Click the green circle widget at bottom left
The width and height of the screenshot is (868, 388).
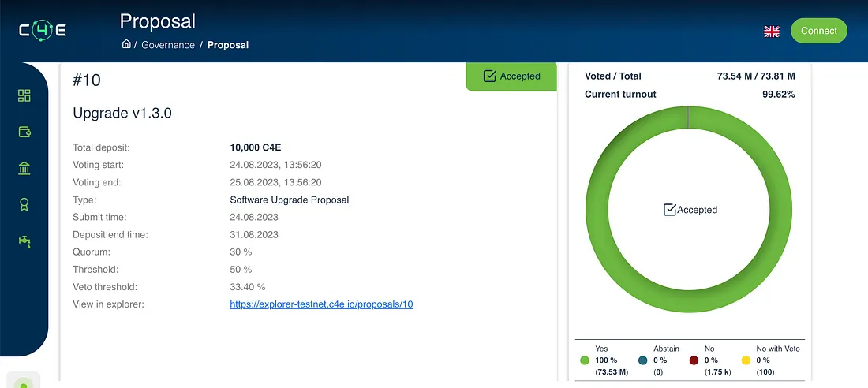click(x=24, y=383)
